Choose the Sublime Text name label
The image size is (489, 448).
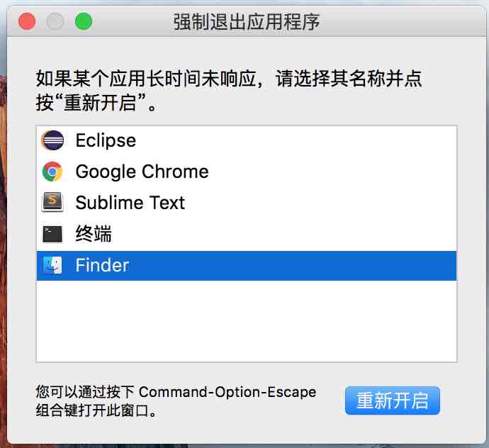coord(130,203)
